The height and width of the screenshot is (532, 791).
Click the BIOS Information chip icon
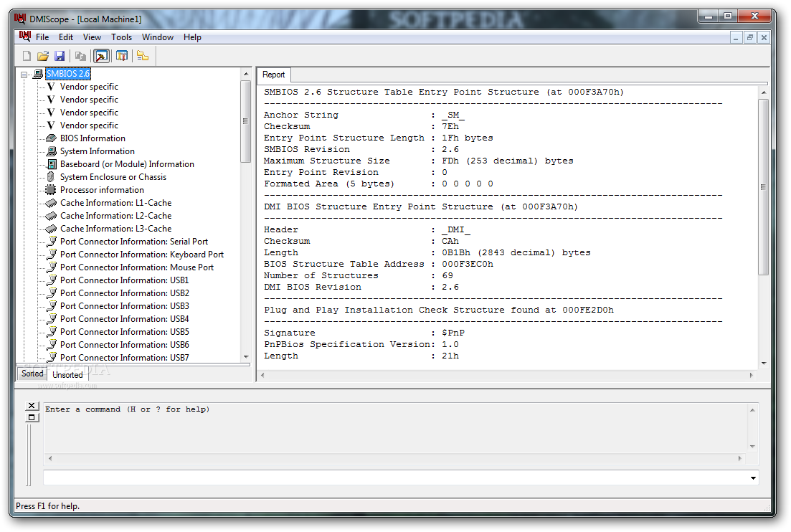point(51,138)
